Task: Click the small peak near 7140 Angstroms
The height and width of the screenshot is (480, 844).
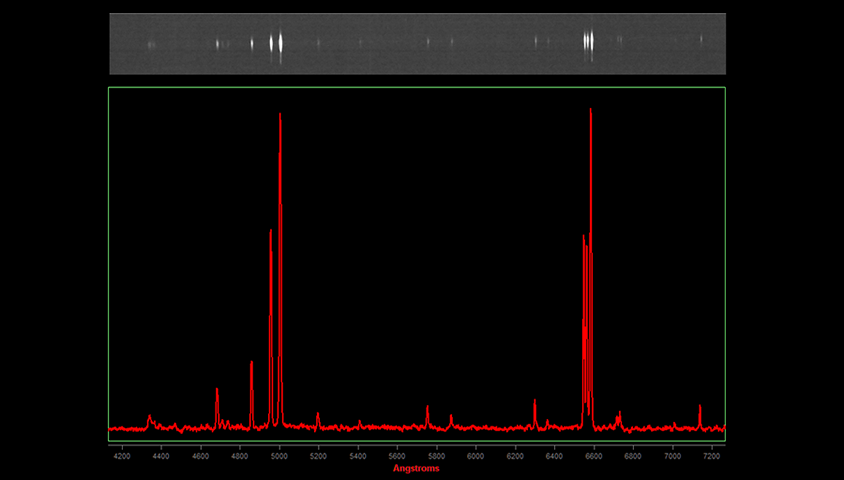Action: (700, 406)
